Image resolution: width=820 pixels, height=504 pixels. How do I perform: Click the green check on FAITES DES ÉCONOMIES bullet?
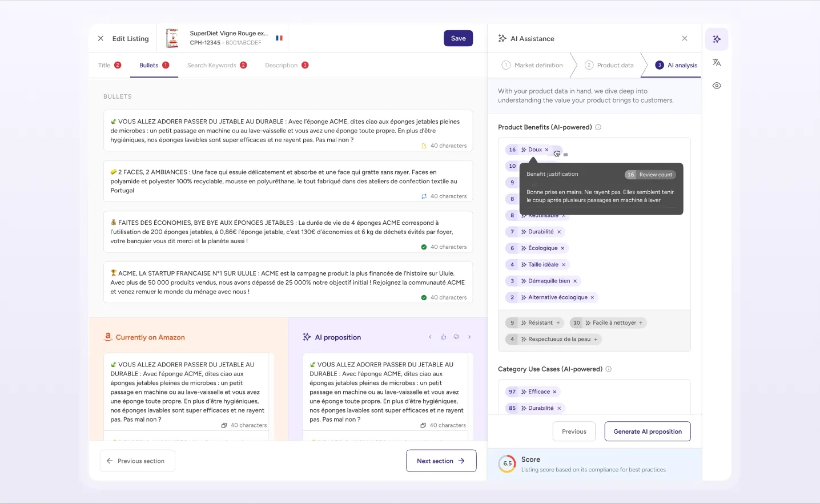(424, 247)
